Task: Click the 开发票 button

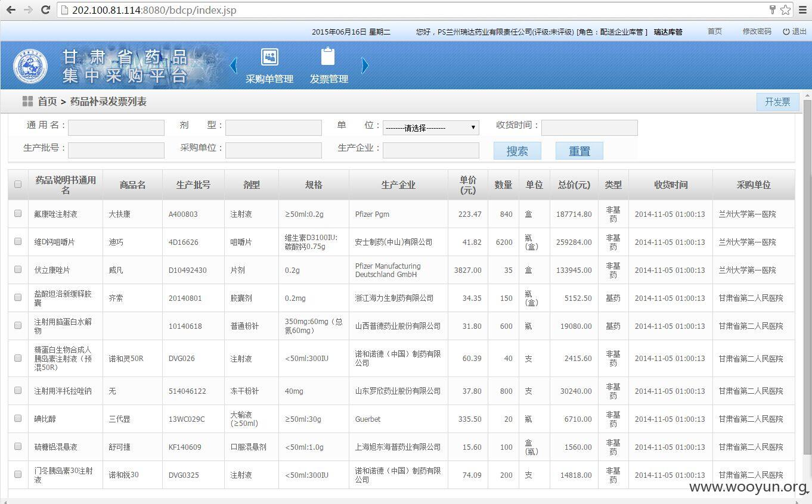Action: (x=777, y=102)
